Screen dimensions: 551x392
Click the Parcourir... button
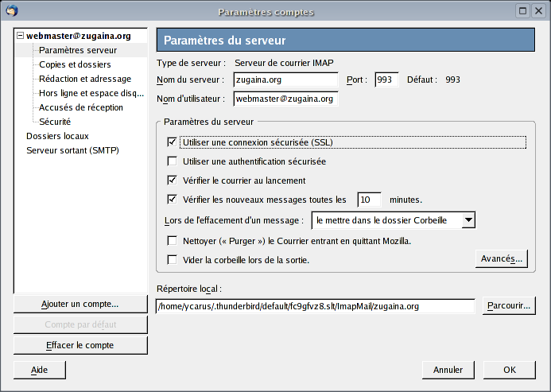[509, 306]
